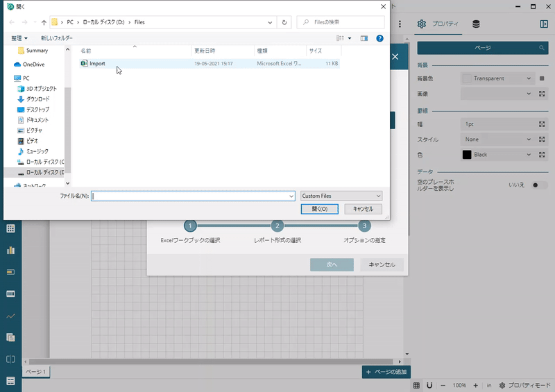Viewport: 555px width, 392px height.
Task: Click the Chart tool in left toolbox
Action: click(10, 250)
